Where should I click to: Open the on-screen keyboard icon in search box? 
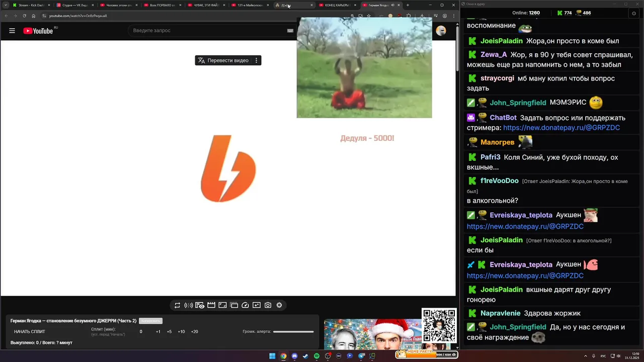pos(290,31)
